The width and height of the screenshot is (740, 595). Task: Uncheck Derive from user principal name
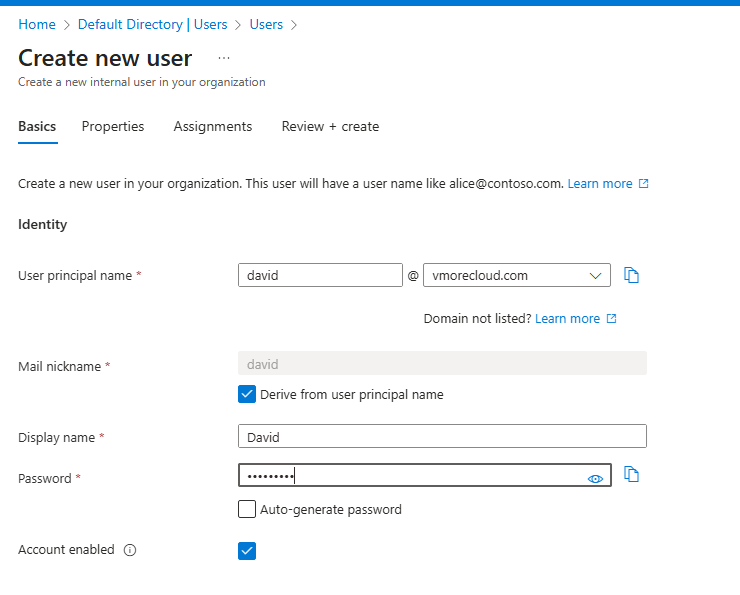point(247,394)
